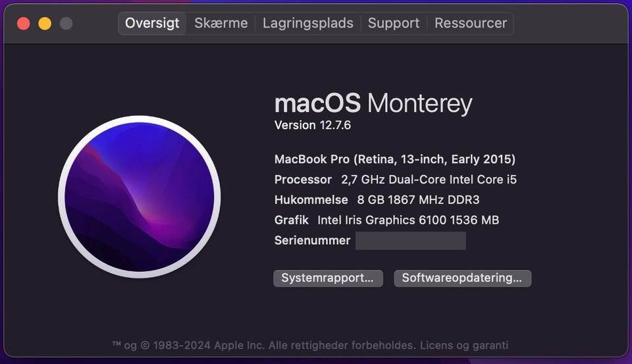This screenshot has height=364, width=632.
Task: Click the greyed-out zoom window button
Action: 66,24
